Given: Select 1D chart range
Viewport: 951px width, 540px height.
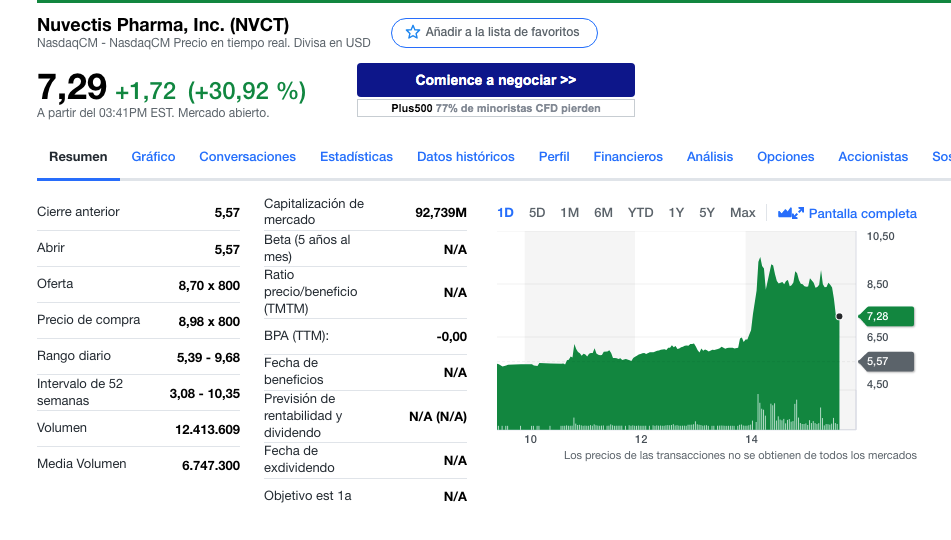Looking at the screenshot, I should 505,213.
